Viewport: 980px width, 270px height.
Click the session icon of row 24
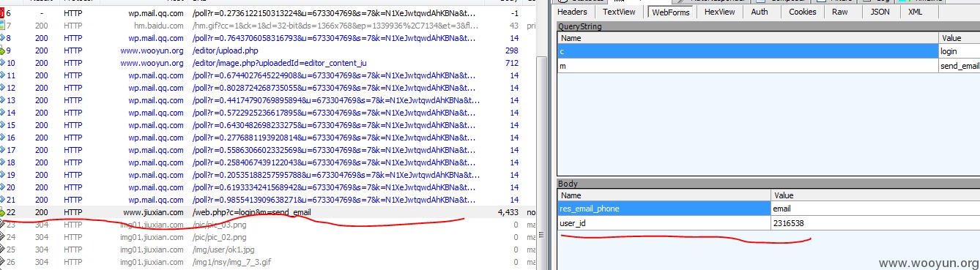pyautogui.click(x=3, y=237)
